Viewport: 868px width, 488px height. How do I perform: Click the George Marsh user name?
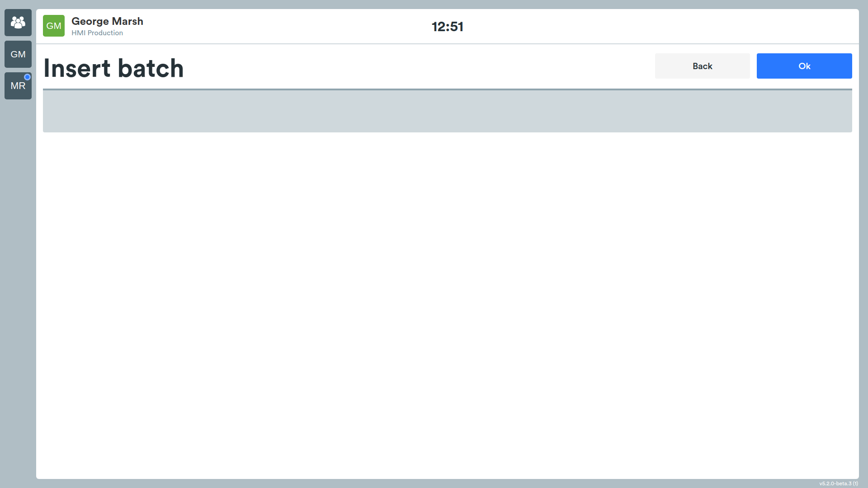(x=107, y=21)
